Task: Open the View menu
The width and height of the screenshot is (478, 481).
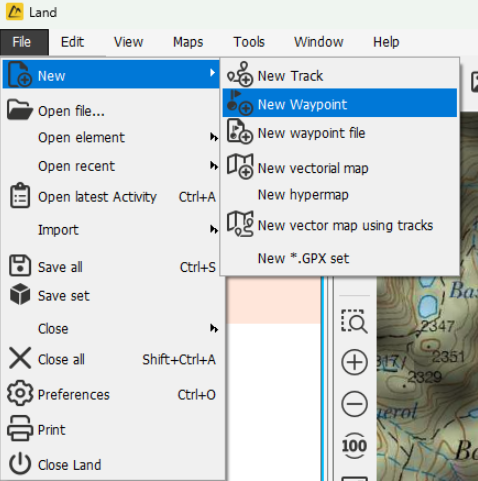Action: pos(128,42)
